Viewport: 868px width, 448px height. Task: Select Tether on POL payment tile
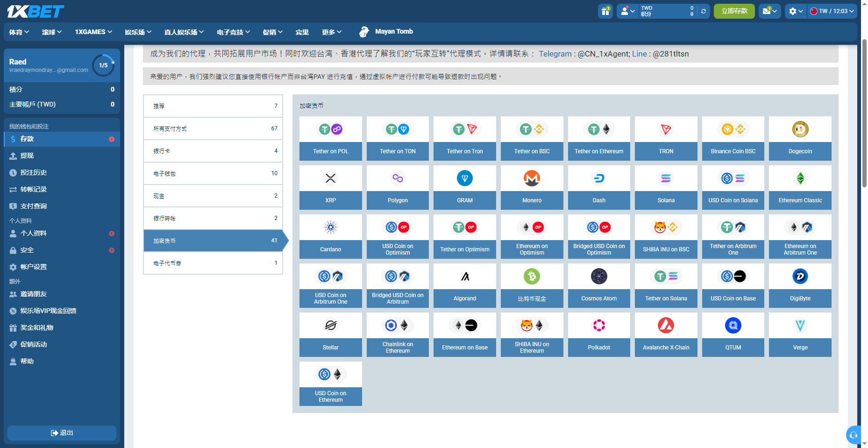coord(331,138)
